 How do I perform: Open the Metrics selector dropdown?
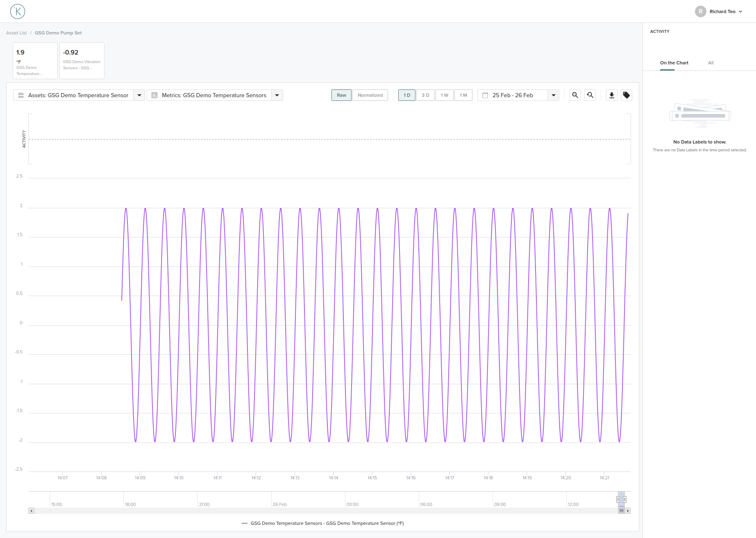tap(277, 95)
